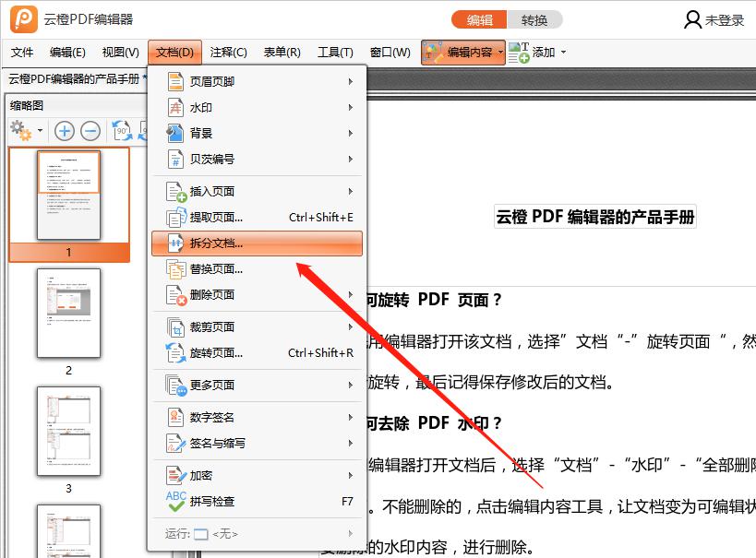Choose 提取页面... menu entry

click(257, 218)
